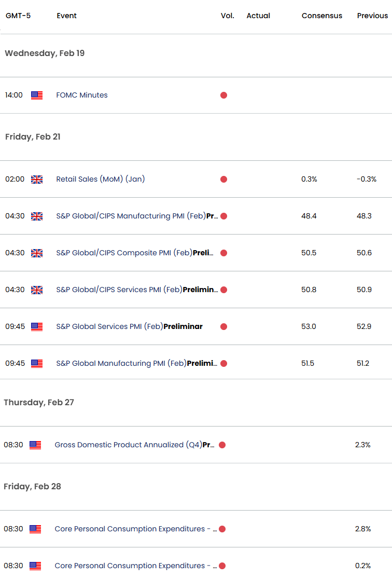The image size is (392, 577).
Task: Open S&P Global Manufacturing PMI (Feb) event
Action: (136, 363)
